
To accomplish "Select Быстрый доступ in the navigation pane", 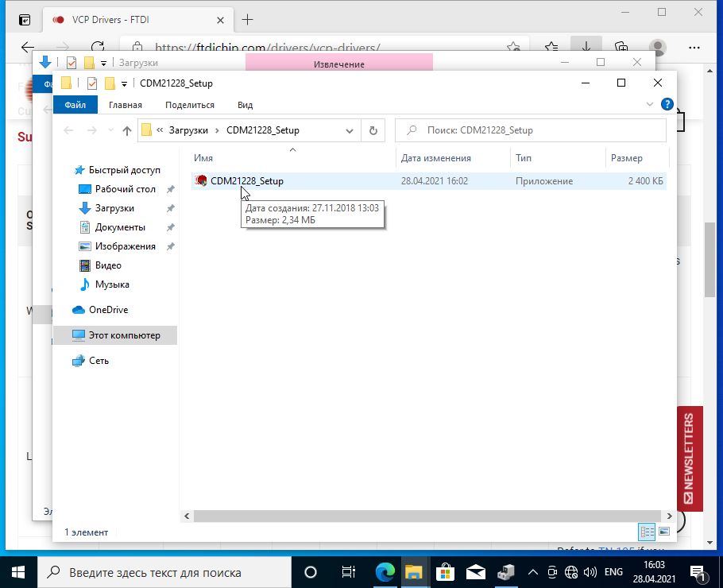I will (x=124, y=170).
